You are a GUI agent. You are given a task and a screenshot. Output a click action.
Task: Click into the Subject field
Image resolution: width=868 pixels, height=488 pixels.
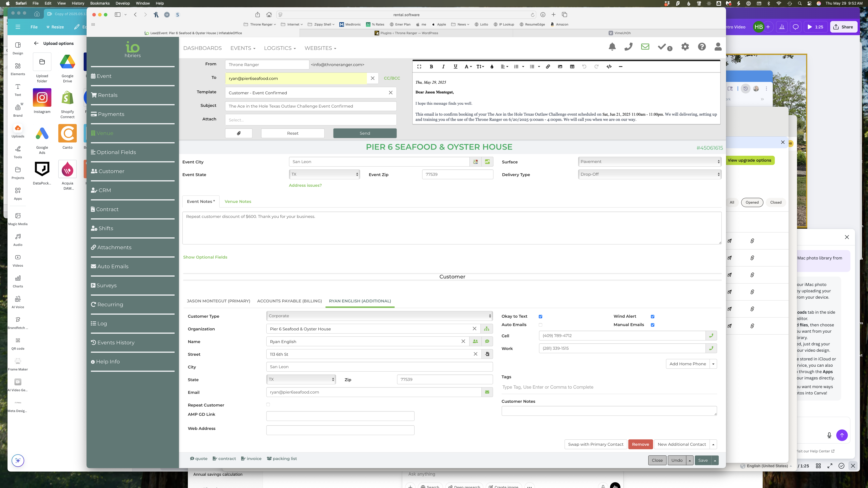click(310, 106)
